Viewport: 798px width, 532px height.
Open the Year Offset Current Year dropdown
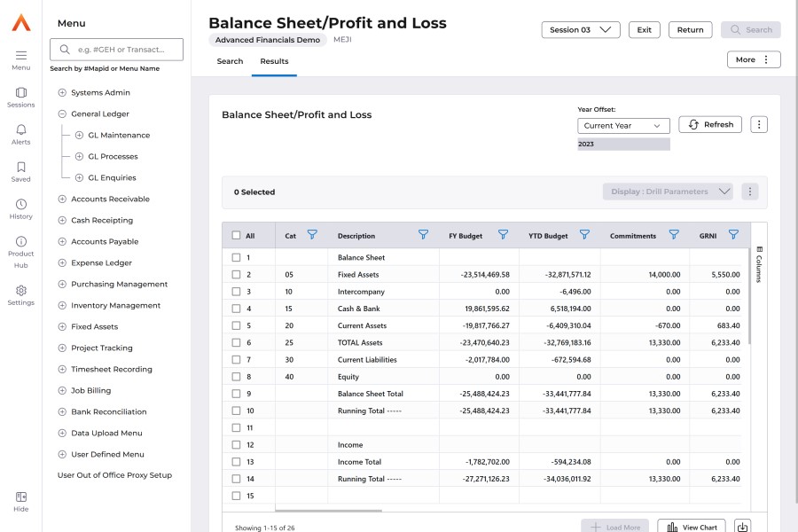pos(623,126)
